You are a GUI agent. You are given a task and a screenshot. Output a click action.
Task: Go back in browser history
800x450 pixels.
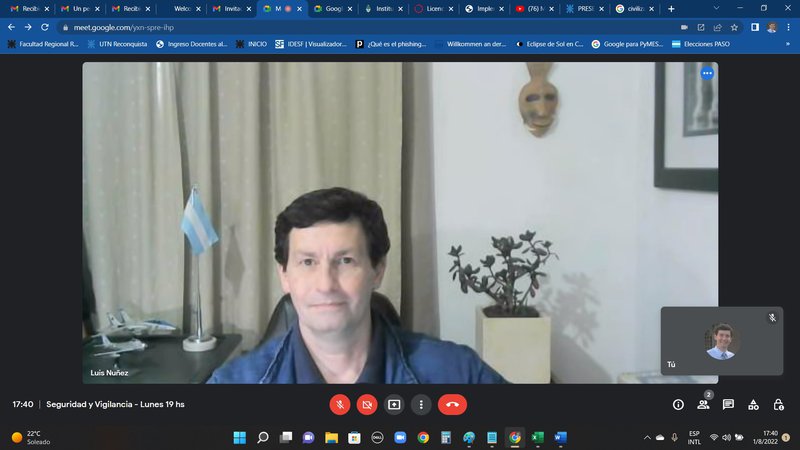coord(11,27)
